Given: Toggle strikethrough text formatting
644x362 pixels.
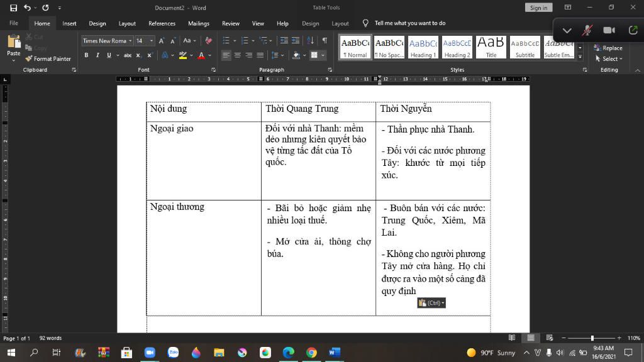Looking at the screenshot, I should click(x=128, y=55).
